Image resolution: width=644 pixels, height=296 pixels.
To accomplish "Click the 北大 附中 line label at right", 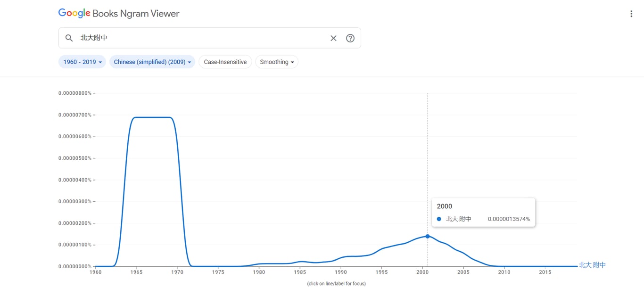I will [592, 265].
